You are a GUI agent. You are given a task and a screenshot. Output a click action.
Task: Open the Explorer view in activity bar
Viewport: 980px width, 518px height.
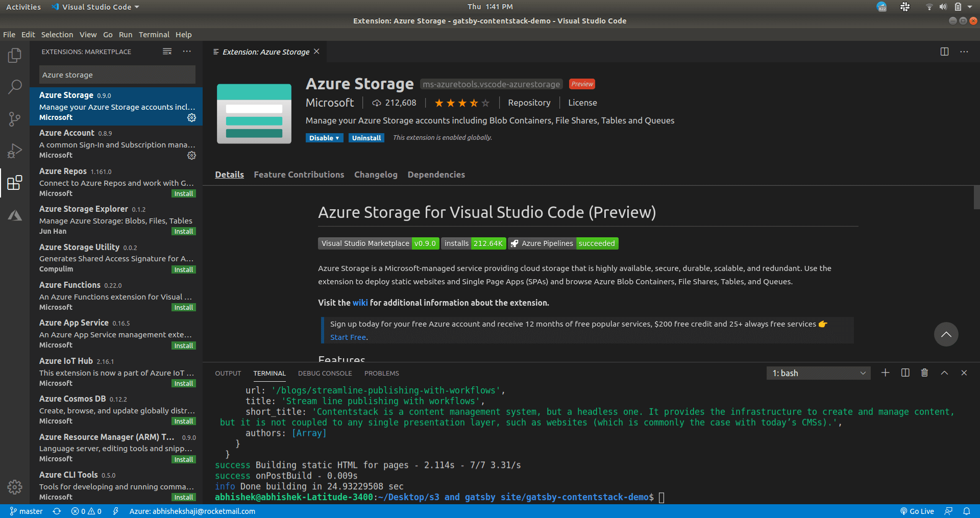point(15,55)
